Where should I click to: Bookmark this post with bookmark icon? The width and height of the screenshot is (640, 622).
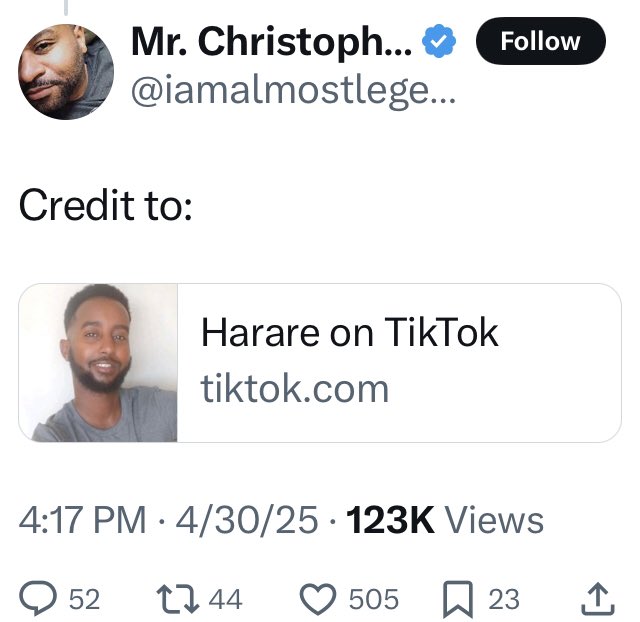[458, 599]
